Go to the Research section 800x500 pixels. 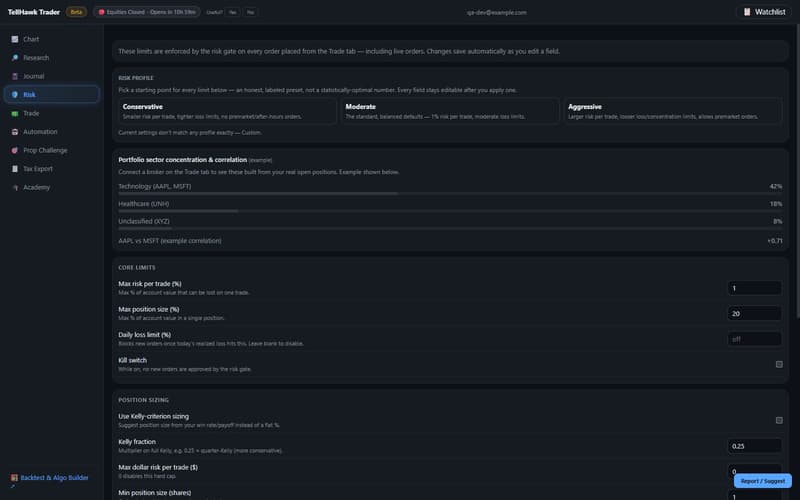point(52,58)
